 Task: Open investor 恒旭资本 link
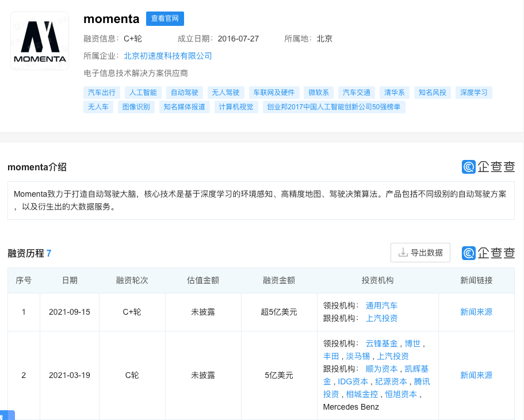tap(401, 395)
